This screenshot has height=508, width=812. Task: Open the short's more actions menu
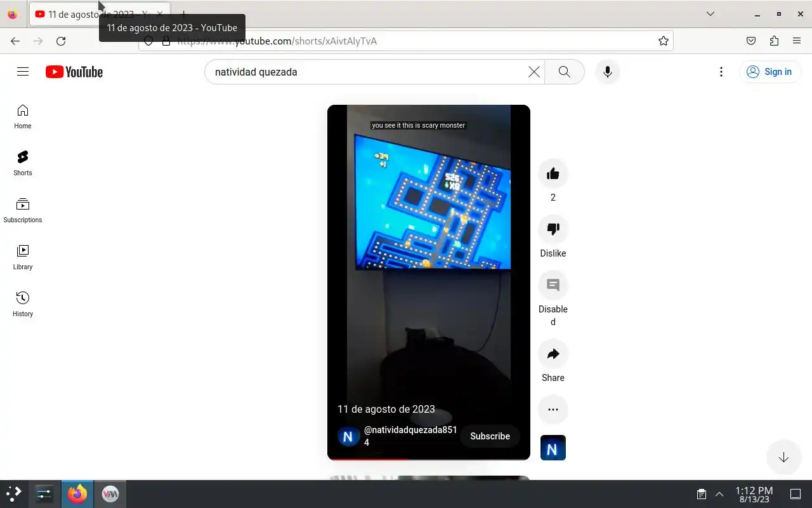click(553, 410)
